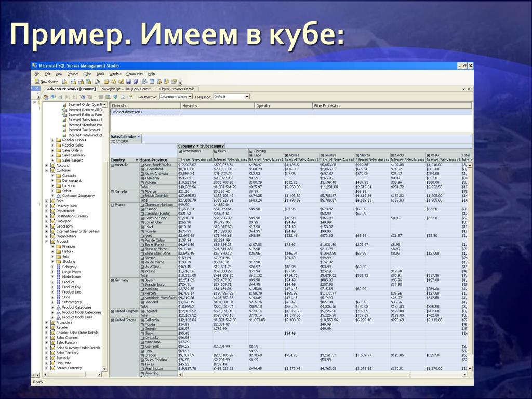Open the Language dropdown
This screenshot has height=399, width=532.
[x=247, y=97]
